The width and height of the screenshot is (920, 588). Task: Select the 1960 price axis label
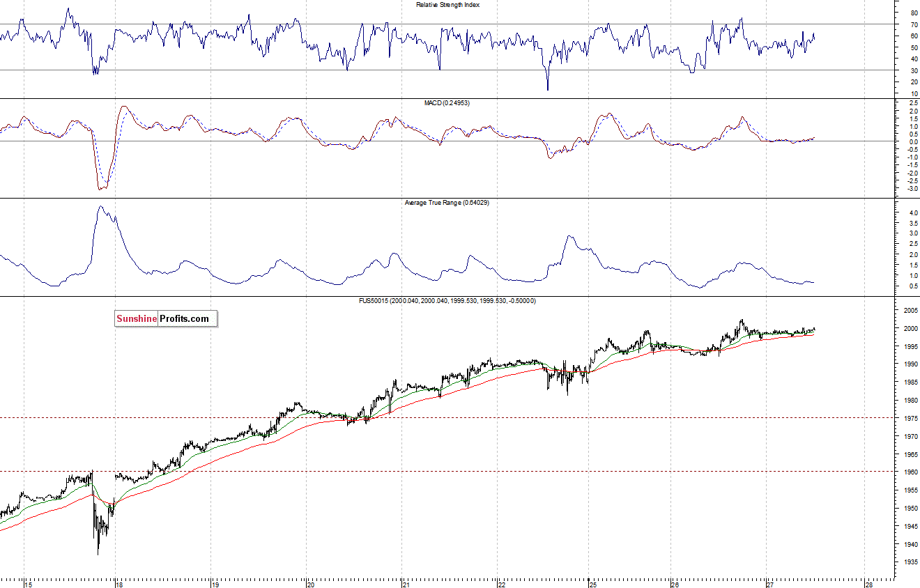coord(912,472)
